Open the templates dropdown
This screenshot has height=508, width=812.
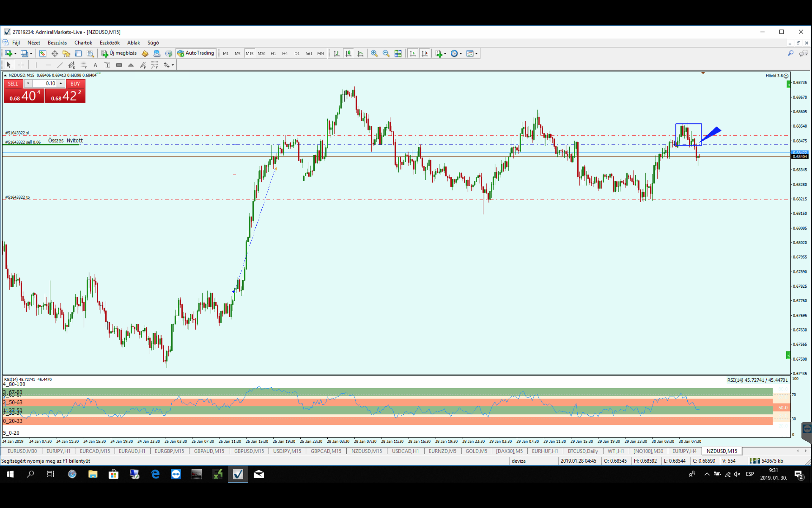pos(476,53)
